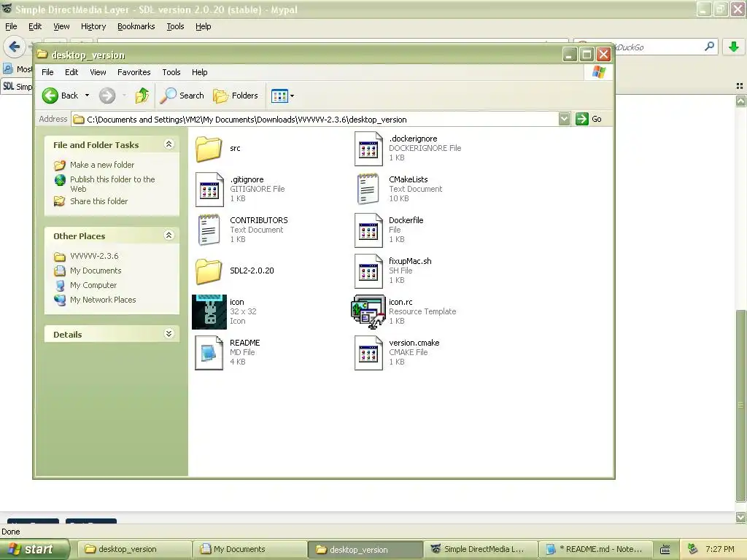Select the CONTRIBUTORS text document icon

(x=209, y=230)
